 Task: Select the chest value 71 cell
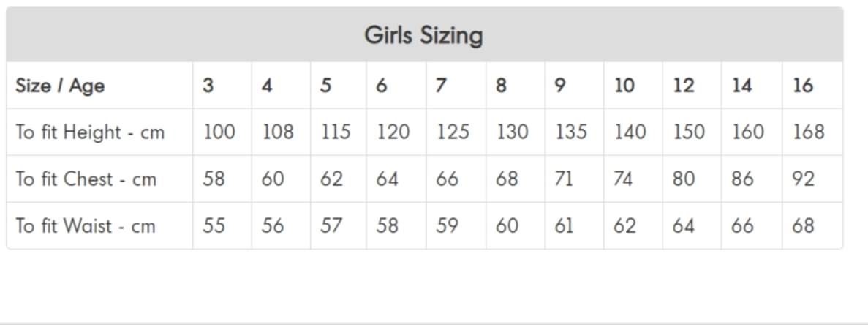pos(564,179)
